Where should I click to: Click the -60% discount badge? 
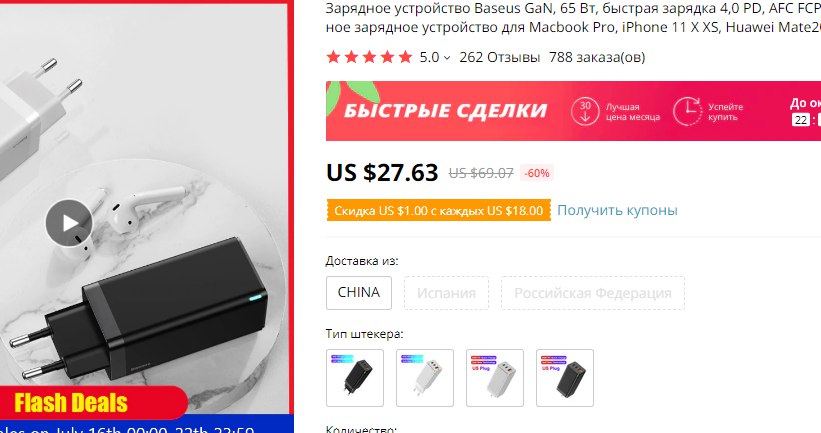point(537,173)
